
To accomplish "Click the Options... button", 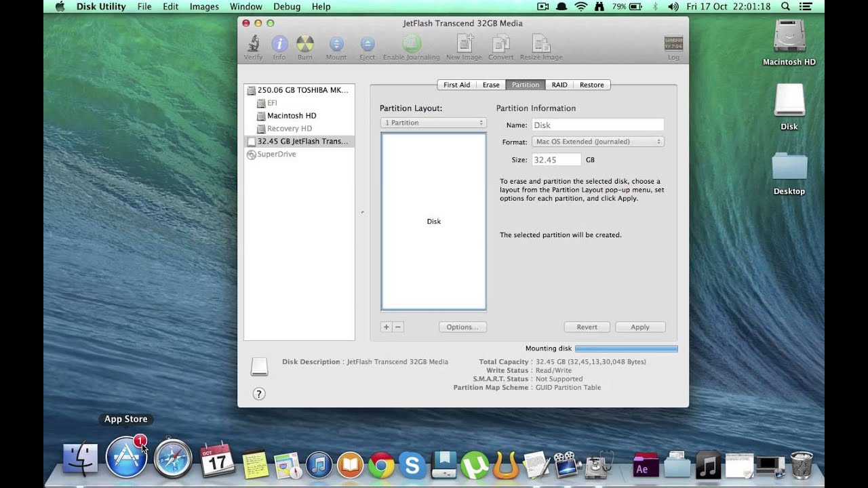I will point(462,327).
